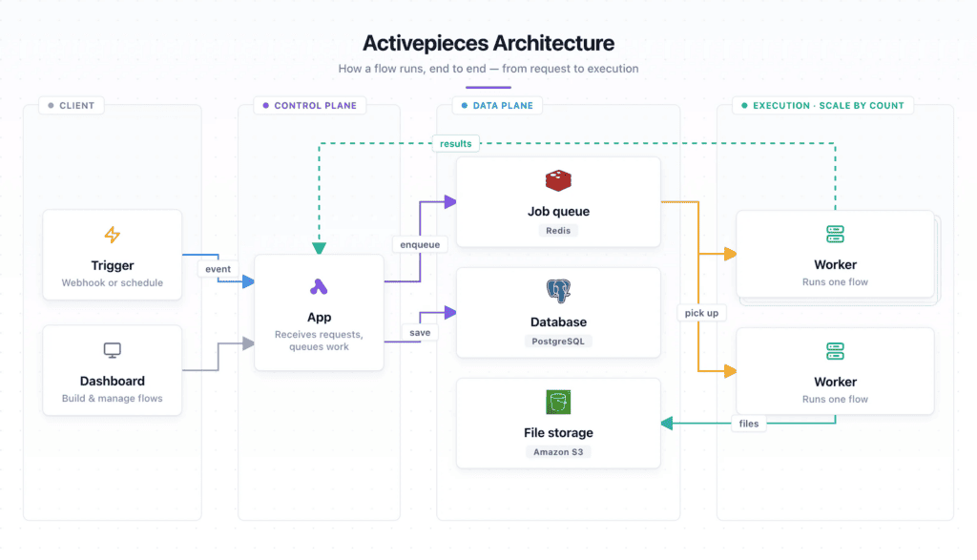The image size is (977, 560).
Task: Click the PostgreSQL elephant icon
Action: tap(558, 291)
